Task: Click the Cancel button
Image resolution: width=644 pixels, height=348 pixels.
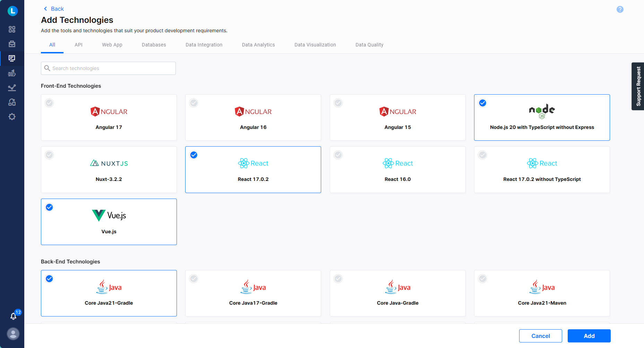Action: (540, 336)
